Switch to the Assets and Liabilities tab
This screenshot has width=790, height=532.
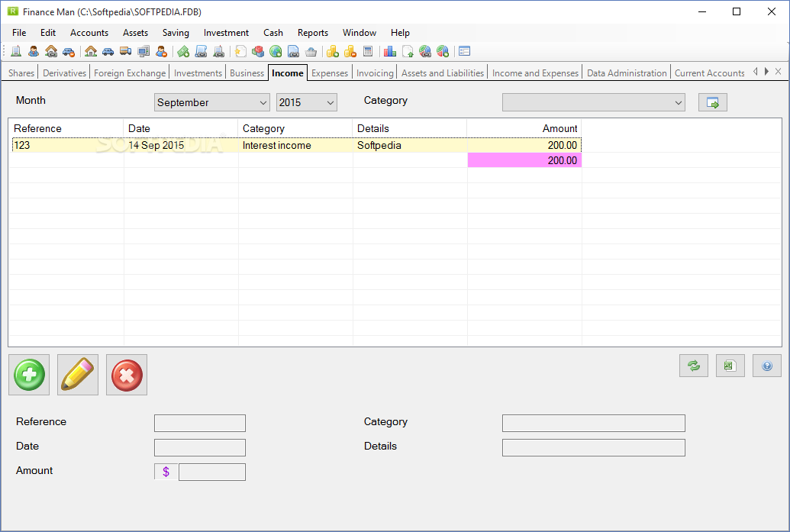(443, 73)
